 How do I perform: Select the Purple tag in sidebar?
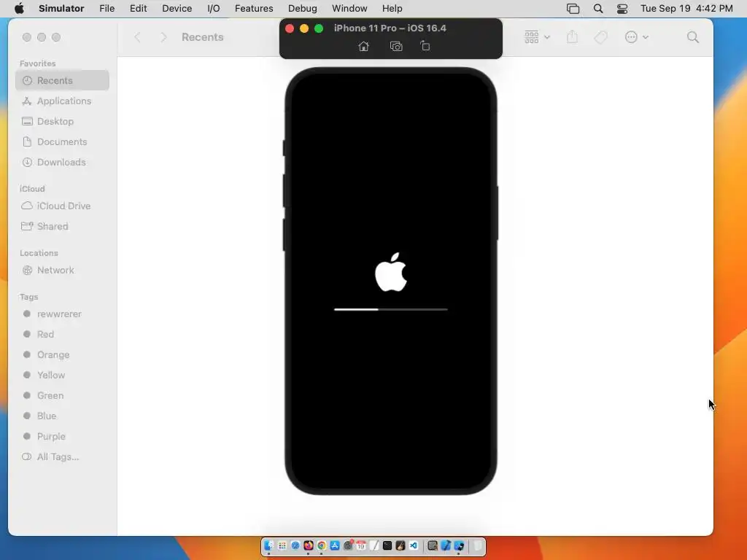(x=62, y=436)
